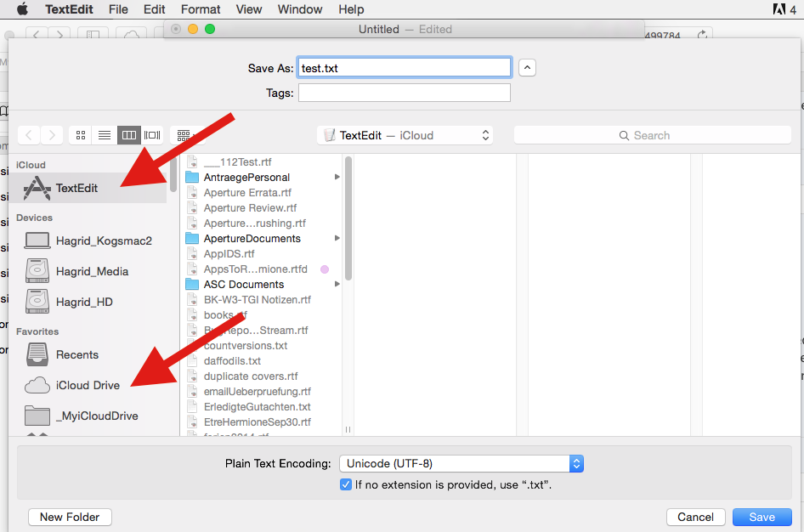Open the ApertureDocuments folder
Image resolution: width=804 pixels, height=532 pixels.
point(252,238)
